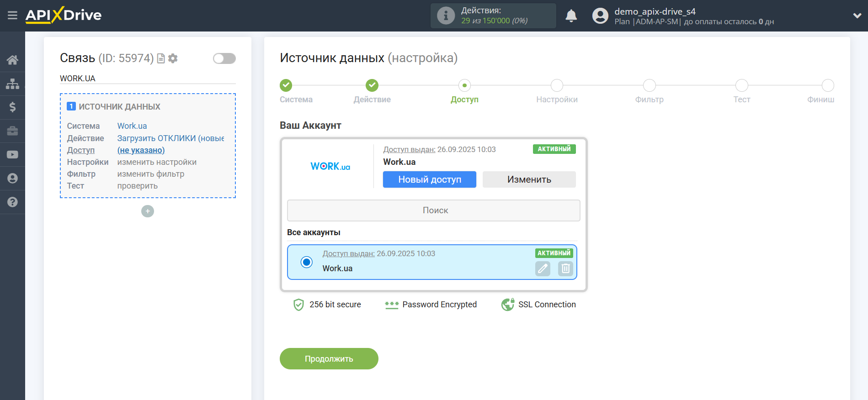Go to the Действие step
This screenshot has width=868, height=400.
(372, 85)
